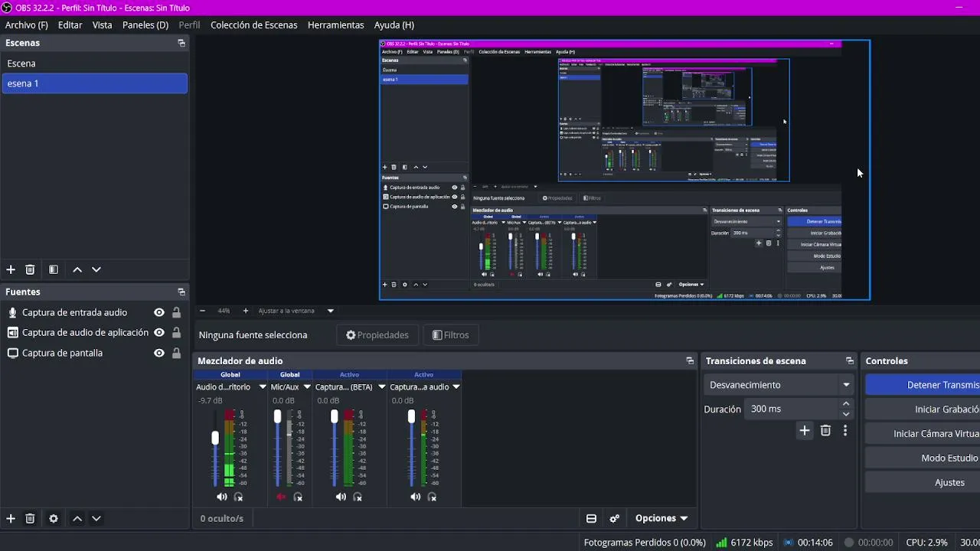Move the source up with the Fuentes up arrow

point(77,518)
